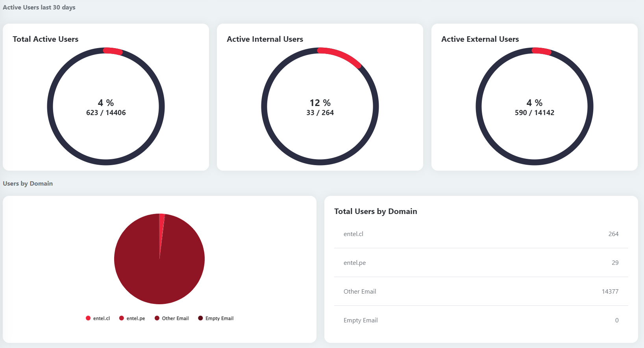This screenshot has width=644, height=348.
Task: Click the Total Active Users card title
Action: coord(46,39)
